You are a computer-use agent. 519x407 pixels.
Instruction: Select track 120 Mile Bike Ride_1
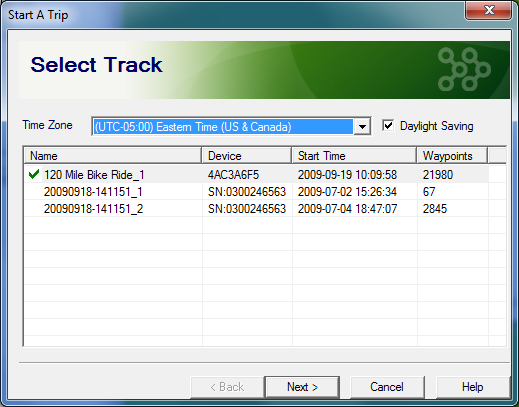94,175
